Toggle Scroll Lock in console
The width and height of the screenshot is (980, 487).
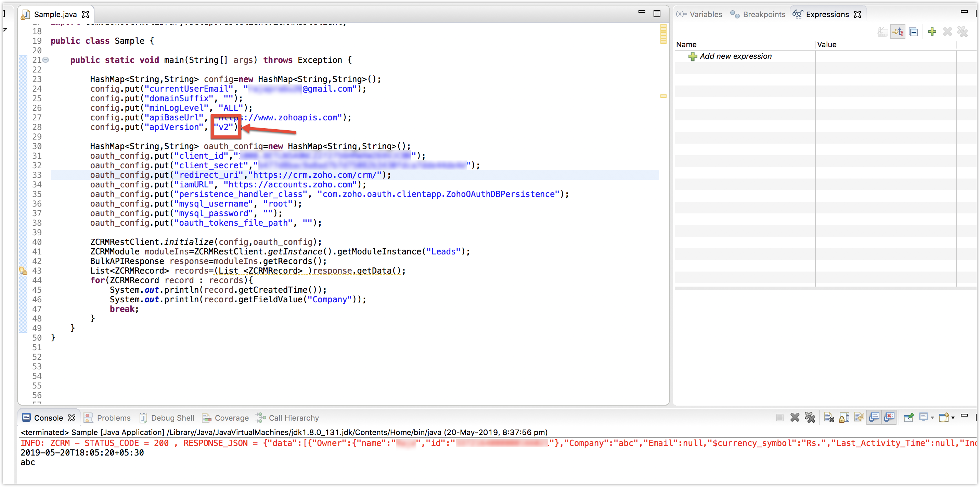(x=844, y=418)
